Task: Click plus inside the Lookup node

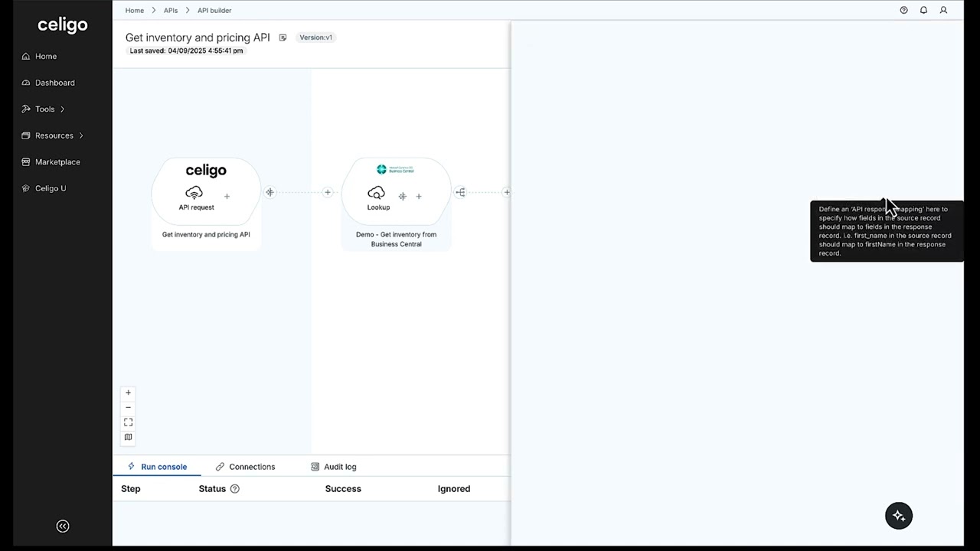Action: (x=419, y=197)
